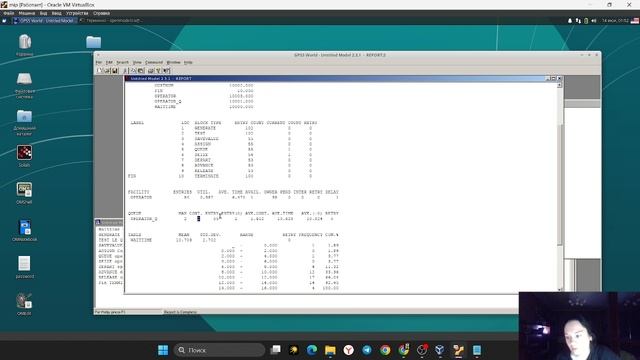Open VirtualBox Машина menu

click(x=27, y=13)
